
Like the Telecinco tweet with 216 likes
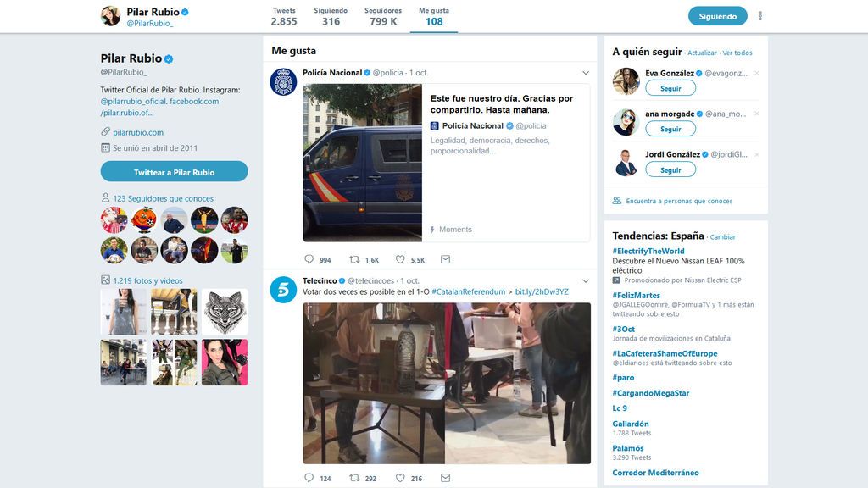pos(400,478)
